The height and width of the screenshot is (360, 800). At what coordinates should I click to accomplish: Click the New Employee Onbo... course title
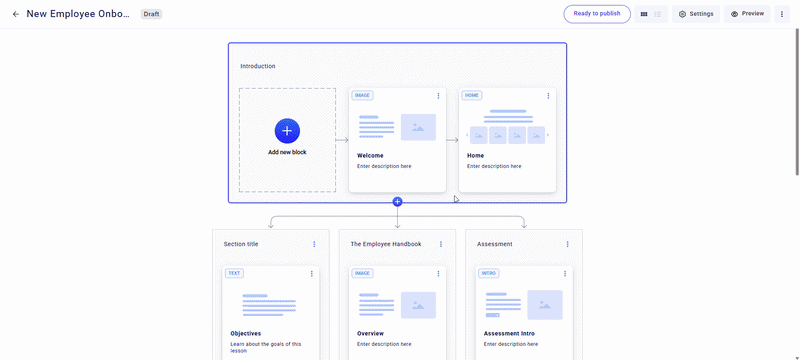pos(78,14)
